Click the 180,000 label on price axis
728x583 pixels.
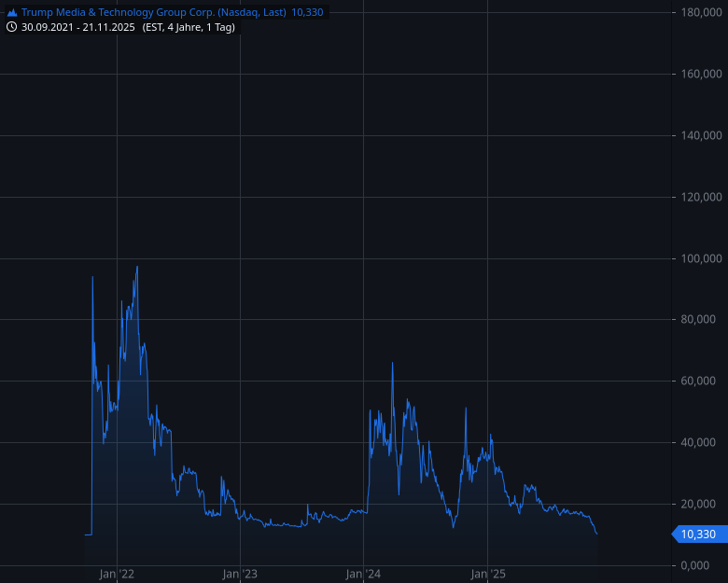(698, 12)
